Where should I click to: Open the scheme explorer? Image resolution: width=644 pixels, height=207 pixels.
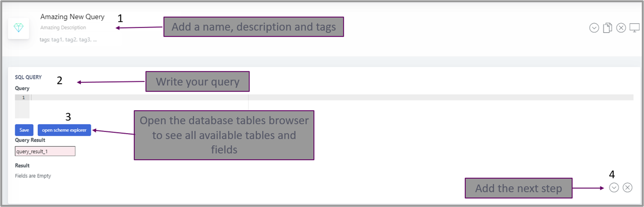click(64, 130)
